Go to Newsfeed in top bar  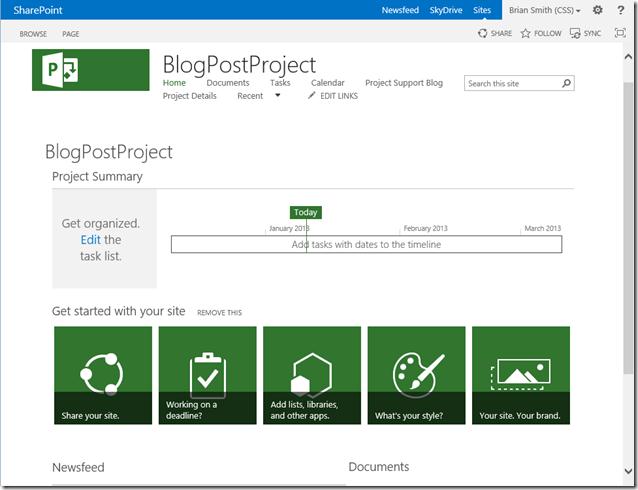point(400,10)
